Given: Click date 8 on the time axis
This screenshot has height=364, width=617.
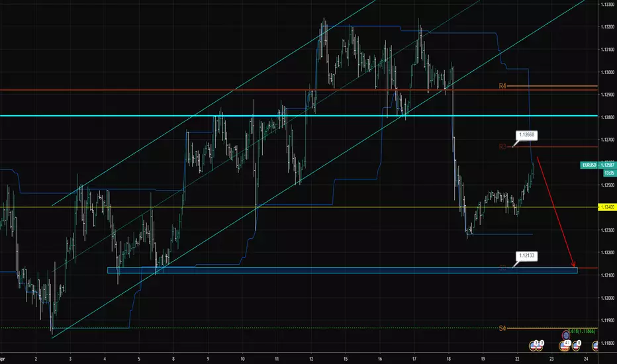Looking at the screenshot, I should tap(173, 359).
